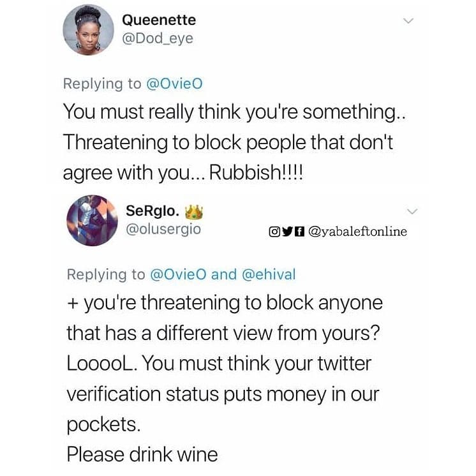The width and height of the screenshot is (476, 476).
Task: Open @OvieO mention in SeRgIo's reply
Action: 178,274
